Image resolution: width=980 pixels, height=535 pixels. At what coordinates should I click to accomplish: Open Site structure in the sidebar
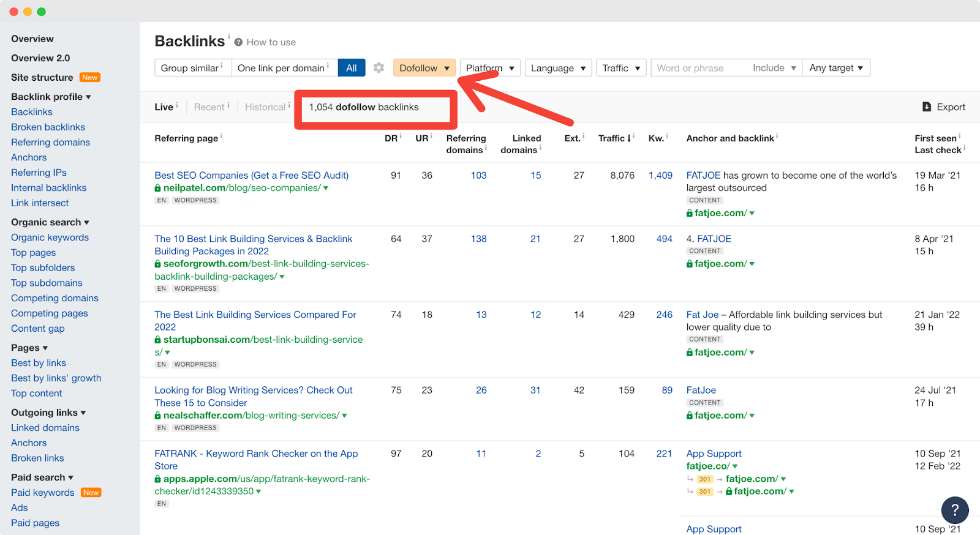pos(42,78)
